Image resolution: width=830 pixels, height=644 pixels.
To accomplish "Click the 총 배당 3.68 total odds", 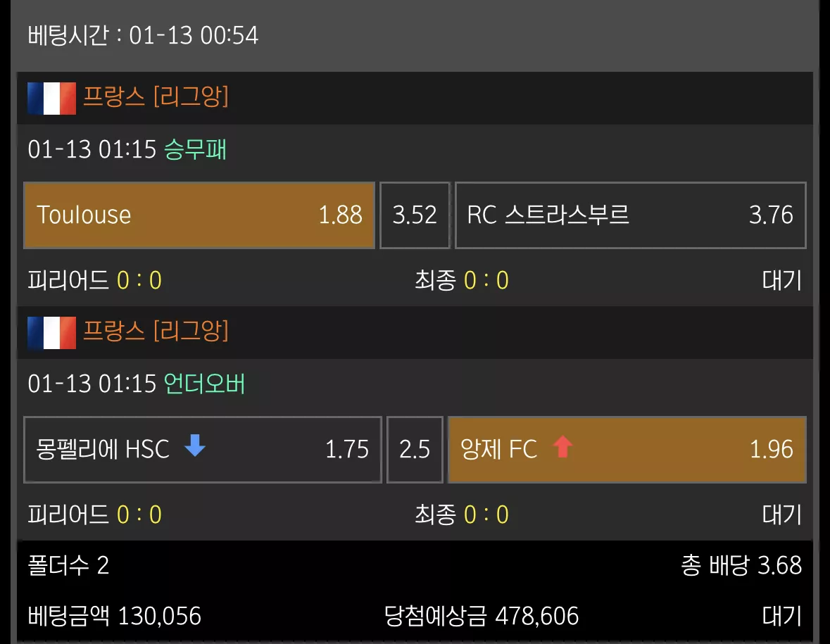I will tap(741, 566).
